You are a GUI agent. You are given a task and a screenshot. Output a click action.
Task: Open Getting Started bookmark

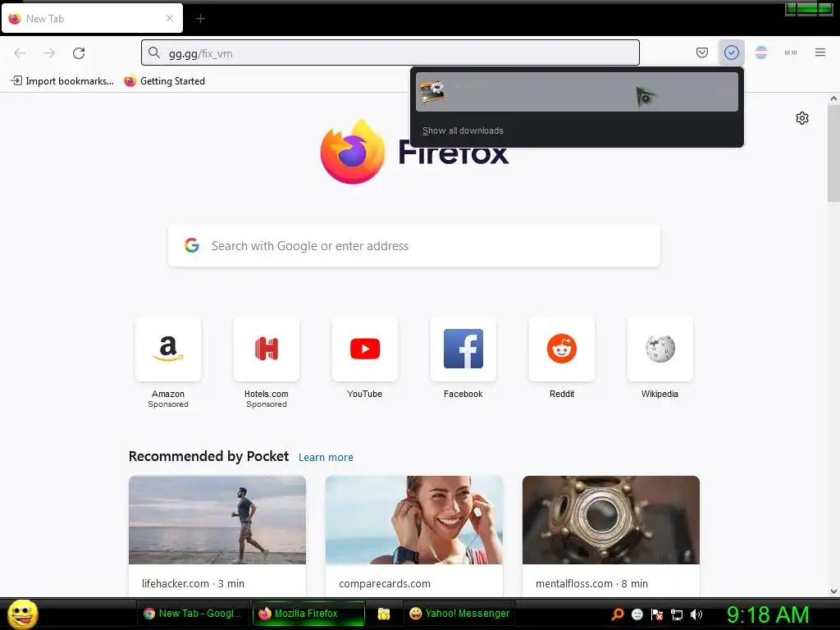point(164,81)
